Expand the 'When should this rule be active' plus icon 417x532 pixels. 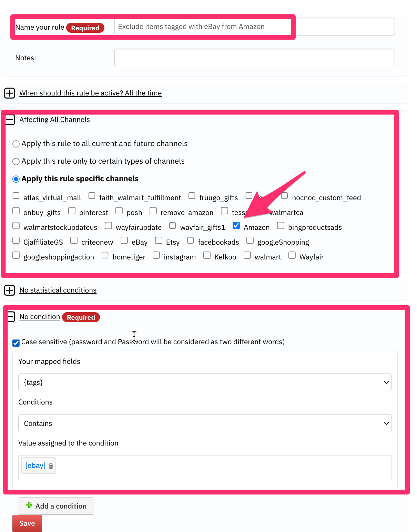[x=10, y=93]
